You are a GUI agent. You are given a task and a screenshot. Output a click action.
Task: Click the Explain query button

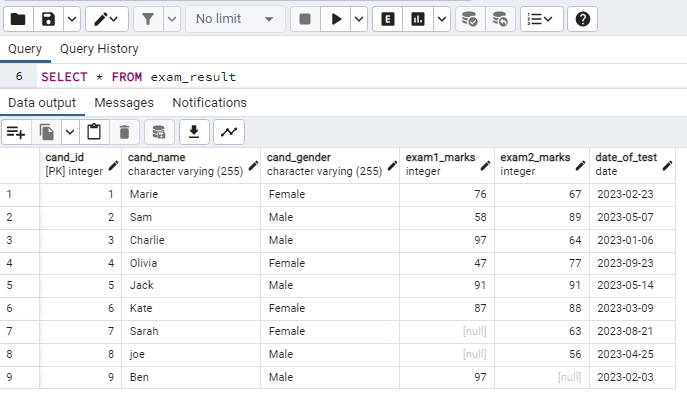tap(388, 19)
